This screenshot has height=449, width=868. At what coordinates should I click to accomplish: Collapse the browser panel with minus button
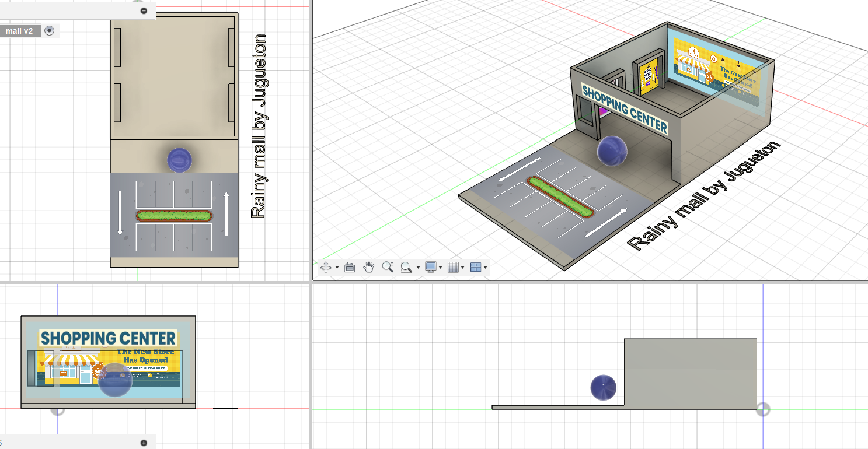pyautogui.click(x=144, y=10)
